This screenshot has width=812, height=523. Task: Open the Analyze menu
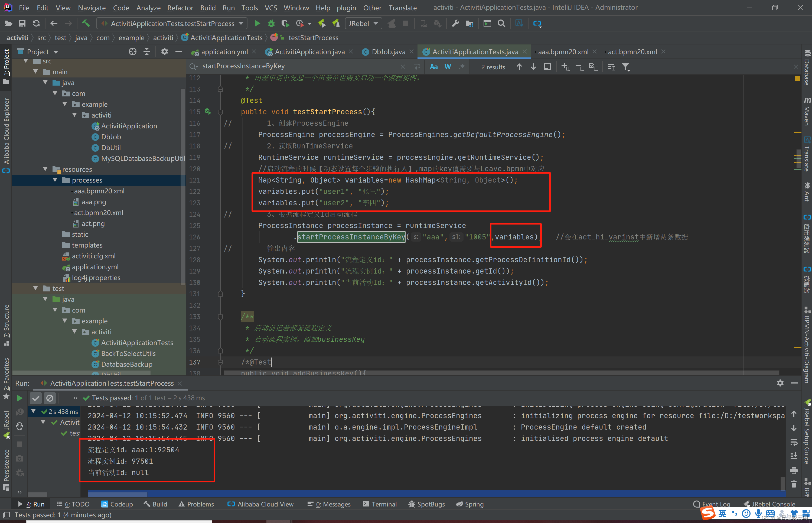(148, 8)
